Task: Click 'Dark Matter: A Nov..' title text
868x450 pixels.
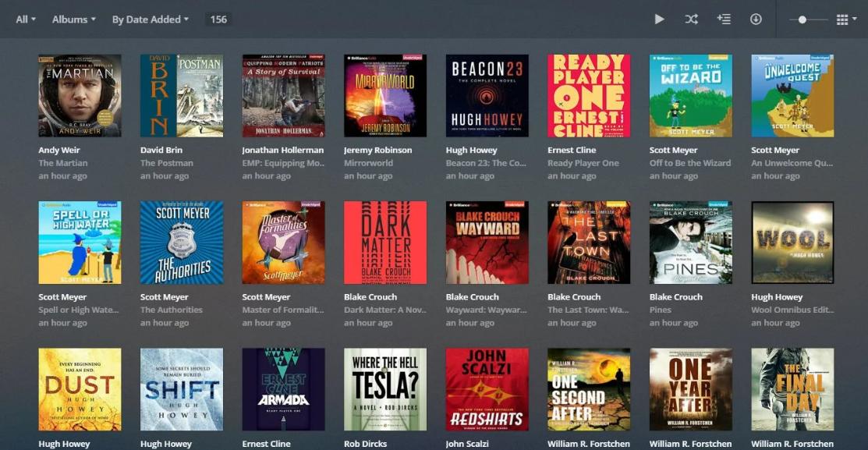Action: click(x=385, y=310)
